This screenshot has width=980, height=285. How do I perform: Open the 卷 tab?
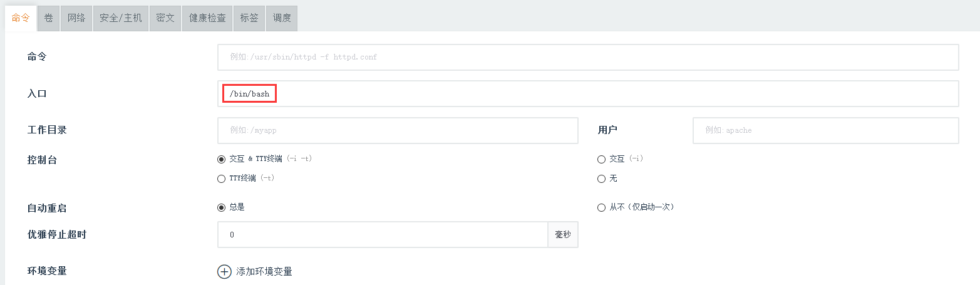pos(48,18)
